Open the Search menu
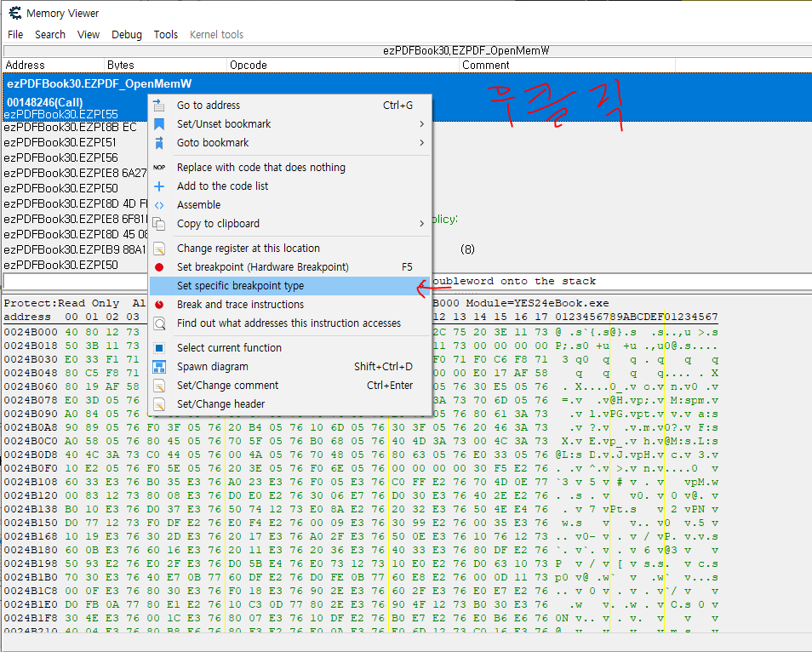Image resolution: width=812 pixels, height=652 pixels. [50, 35]
